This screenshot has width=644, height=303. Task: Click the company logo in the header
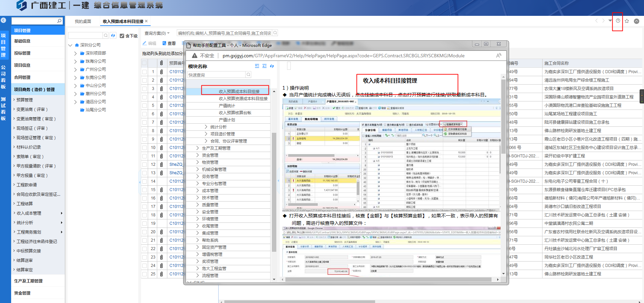click(x=22, y=5)
